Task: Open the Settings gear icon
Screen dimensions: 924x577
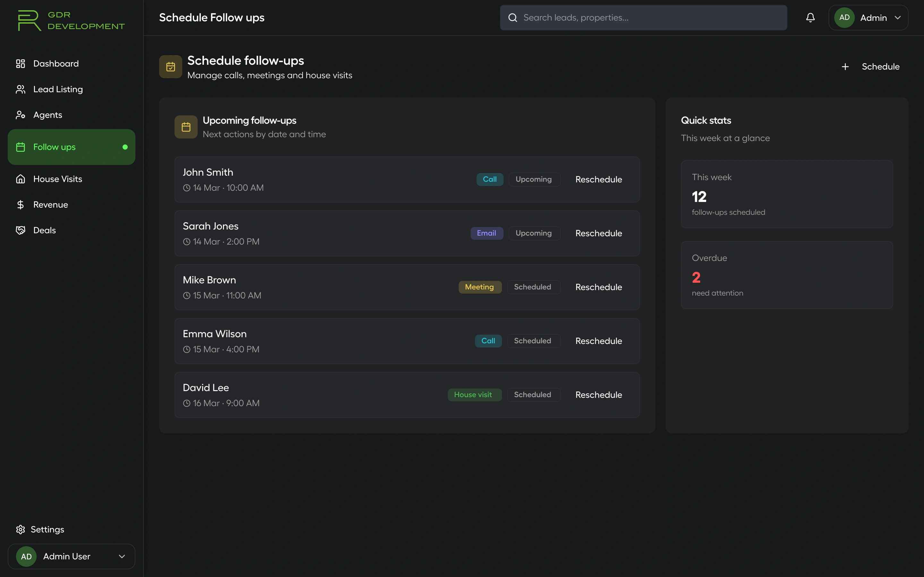Action: pyautogui.click(x=21, y=529)
